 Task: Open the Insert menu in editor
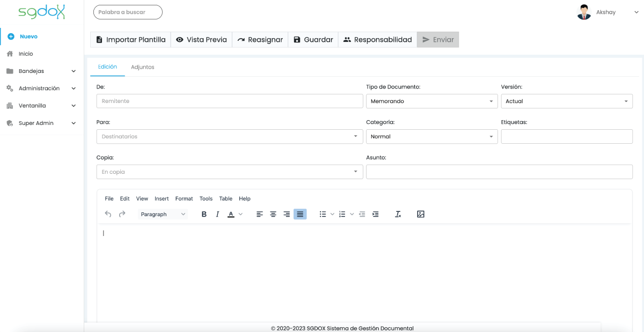tap(162, 198)
